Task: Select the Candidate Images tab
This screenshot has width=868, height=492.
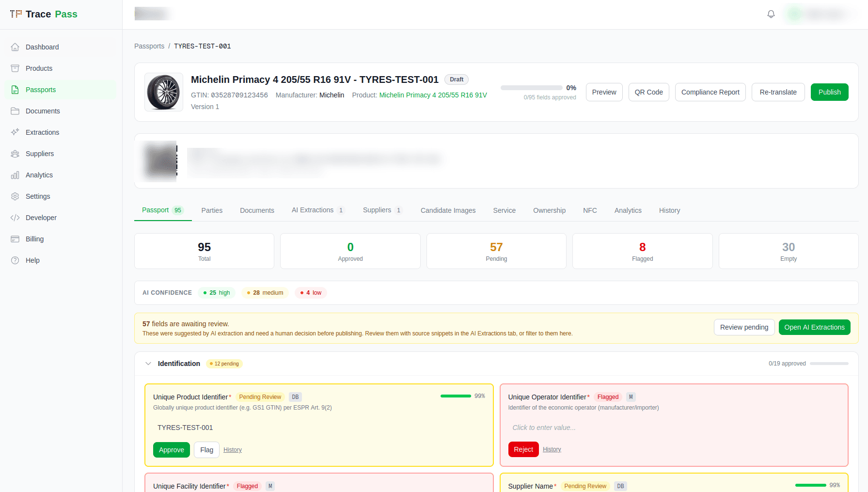Action: (448, 210)
